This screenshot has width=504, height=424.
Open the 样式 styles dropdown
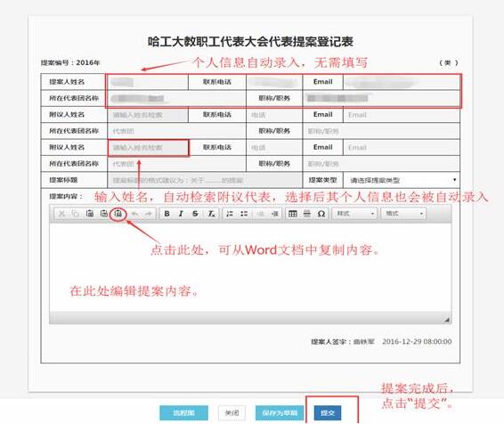[354, 214]
